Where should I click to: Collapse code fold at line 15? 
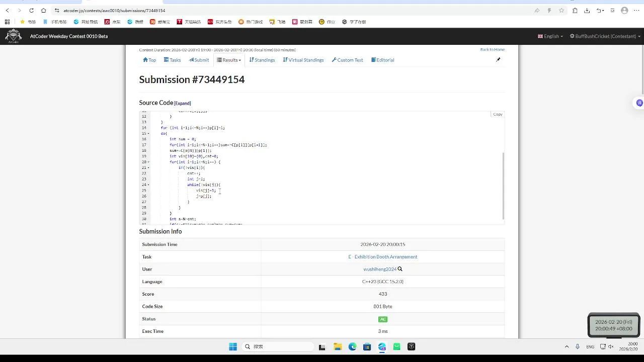148,133
